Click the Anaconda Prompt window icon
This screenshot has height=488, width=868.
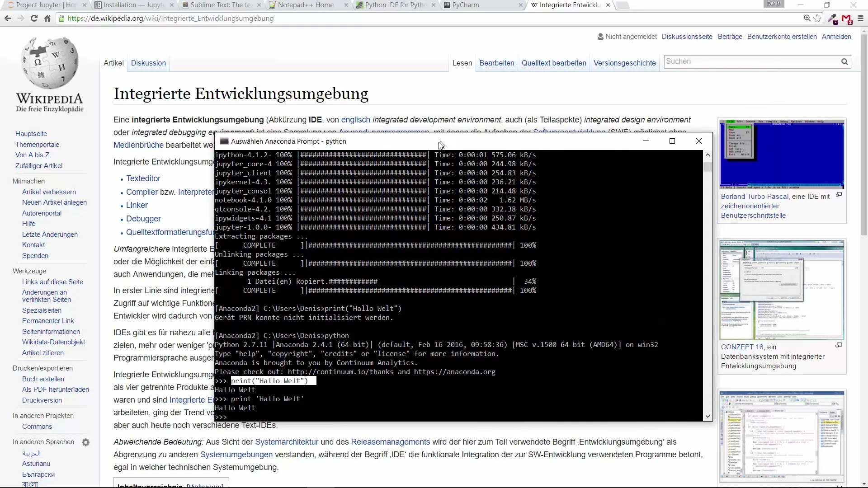[x=224, y=141]
